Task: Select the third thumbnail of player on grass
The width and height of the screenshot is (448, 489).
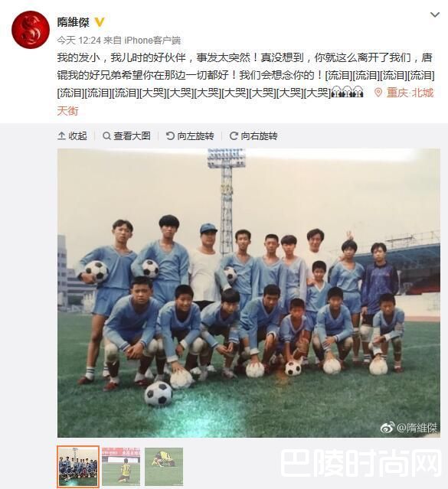Action: tap(164, 467)
